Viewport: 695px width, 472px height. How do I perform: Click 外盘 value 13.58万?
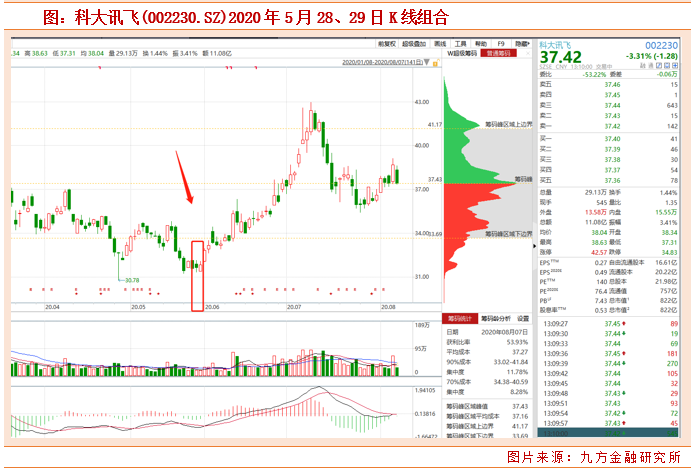(x=596, y=212)
